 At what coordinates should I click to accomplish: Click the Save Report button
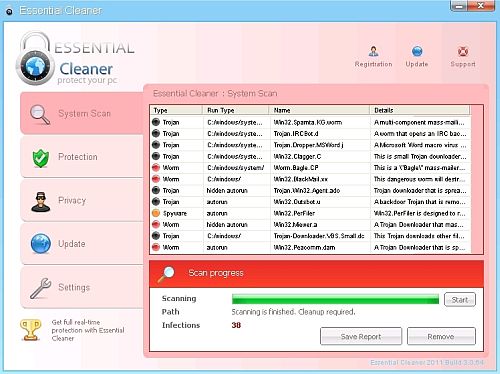click(361, 336)
